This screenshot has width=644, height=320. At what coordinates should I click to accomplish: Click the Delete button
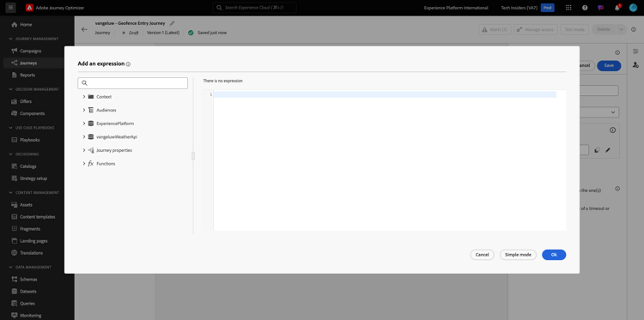tap(604, 29)
